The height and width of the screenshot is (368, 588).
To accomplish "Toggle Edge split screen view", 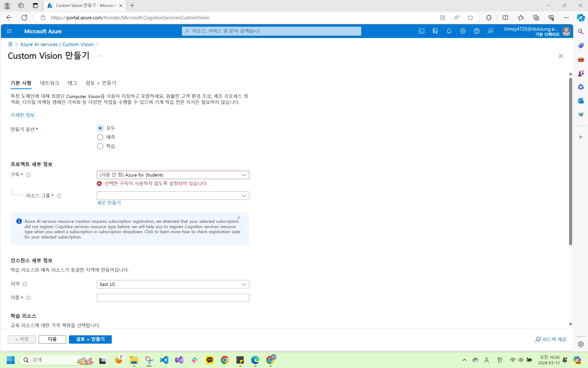I will pyautogui.click(x=505, y=17).
